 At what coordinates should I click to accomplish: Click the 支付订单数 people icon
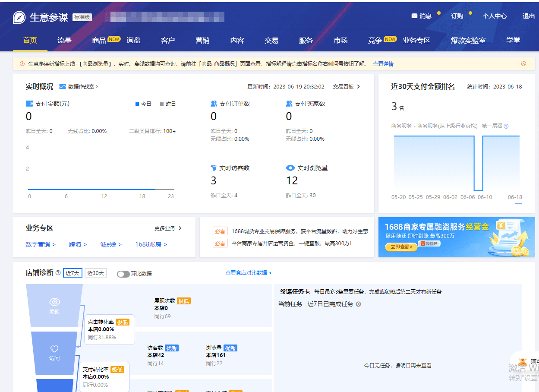tap(214, 104)
